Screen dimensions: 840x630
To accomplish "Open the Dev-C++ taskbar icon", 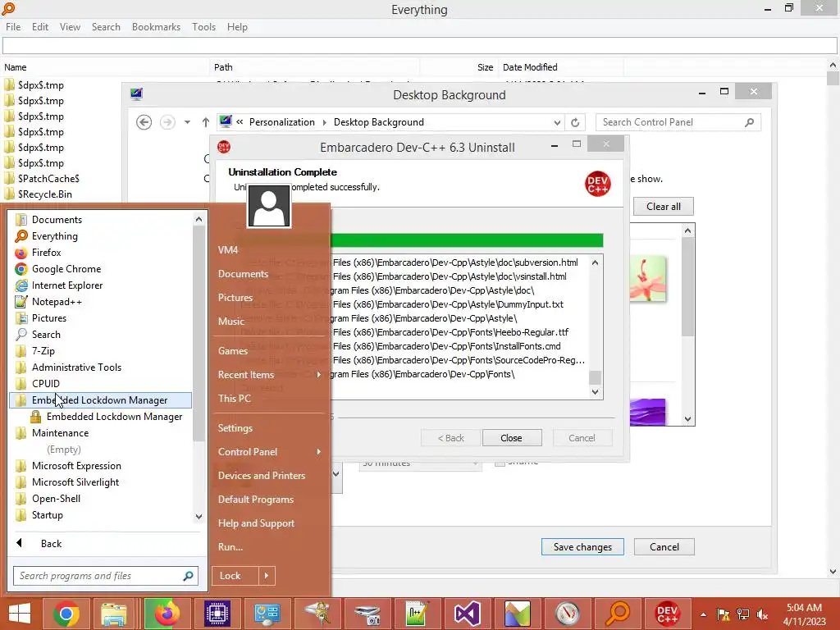I will pyautogui.click(x=668, y=614).
